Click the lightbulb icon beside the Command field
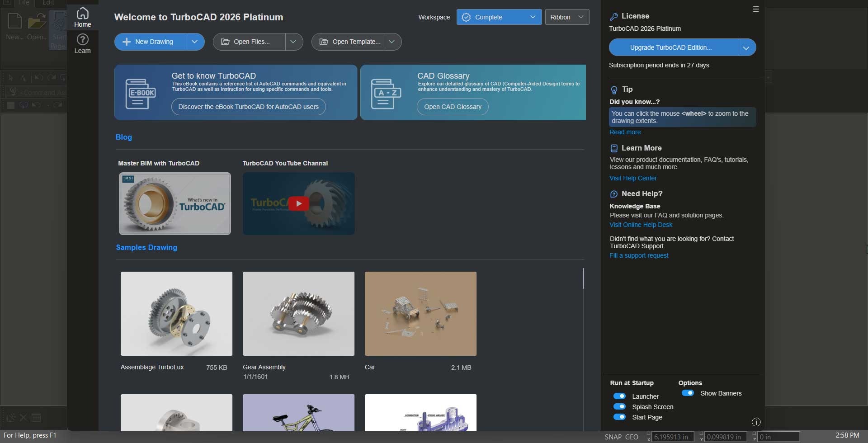 tap(13, 92)
